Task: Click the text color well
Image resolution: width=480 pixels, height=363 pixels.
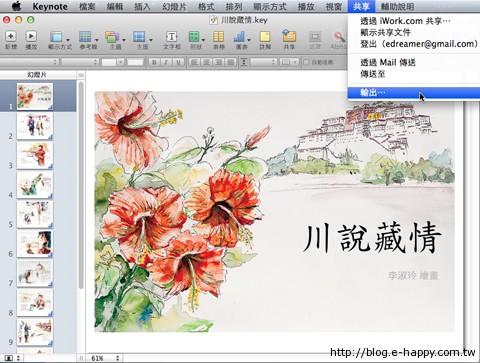Action: coord(135,62)
